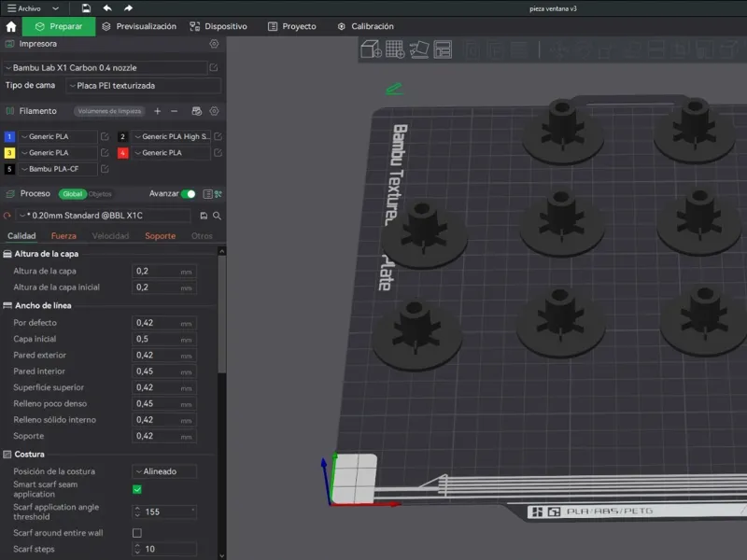Switch to the Fuerza settings tab
Image resolution: width=747 pixels, height=560 pixels.
63,236
